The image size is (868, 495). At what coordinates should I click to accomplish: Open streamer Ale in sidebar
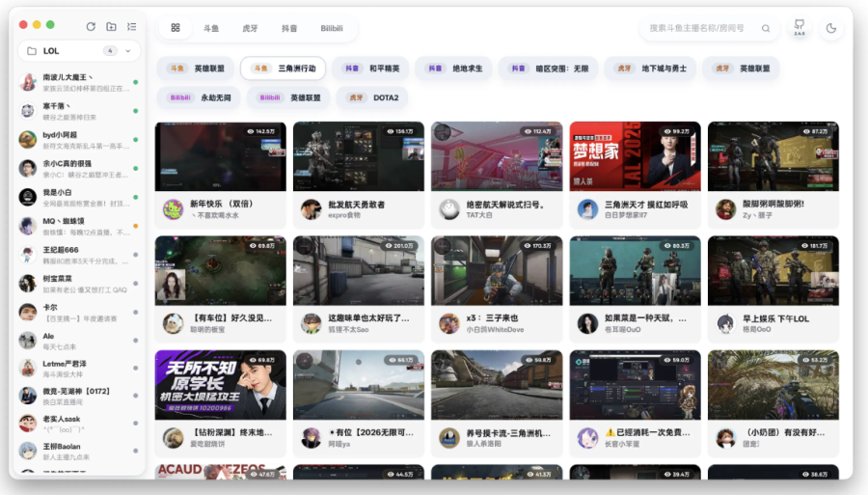point(79,341)
